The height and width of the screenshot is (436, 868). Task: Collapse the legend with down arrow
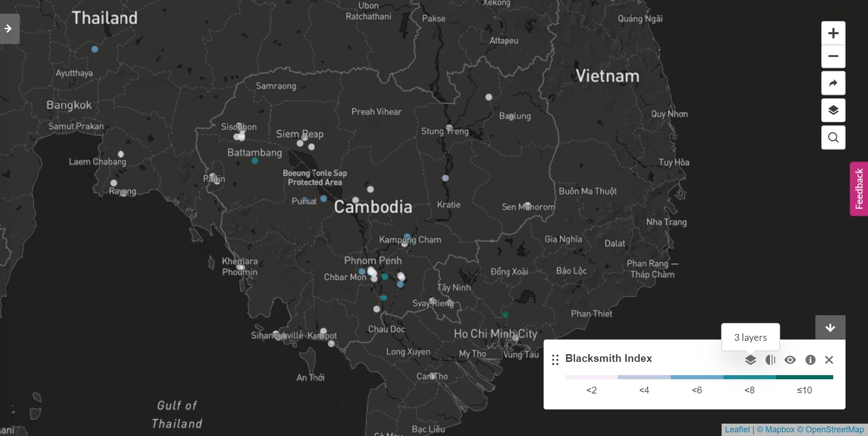(830, 328)
